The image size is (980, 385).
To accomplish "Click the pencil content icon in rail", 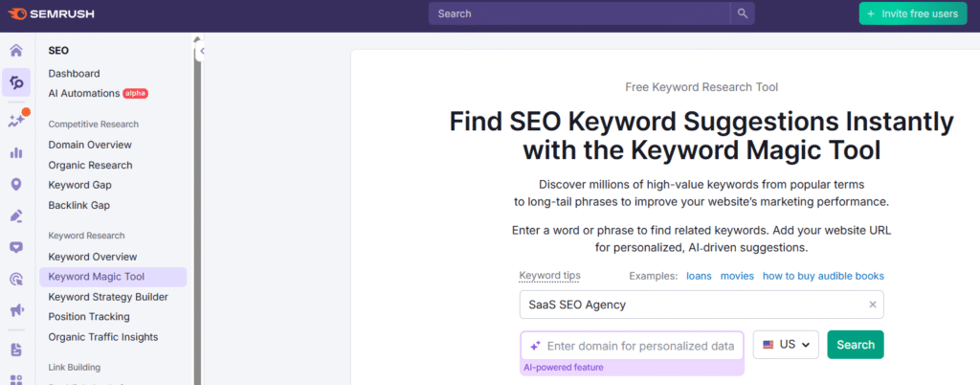I will coord(15,215).
